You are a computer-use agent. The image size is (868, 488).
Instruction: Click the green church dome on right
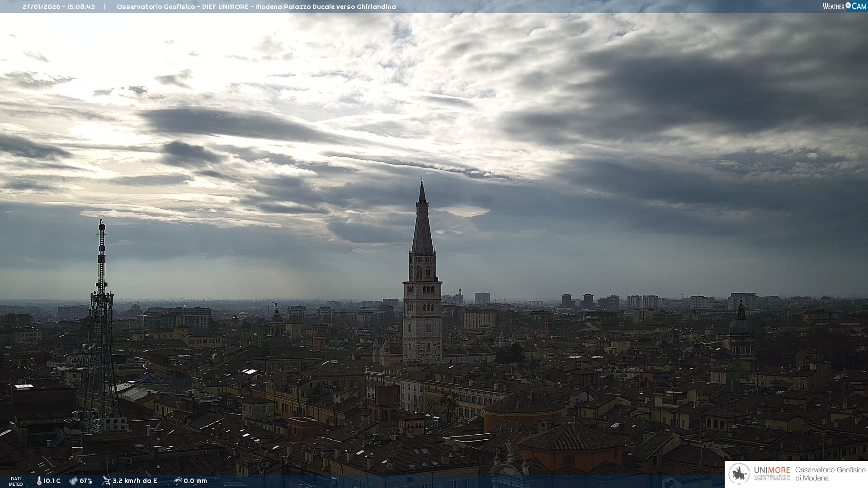[x=741, y=325]
